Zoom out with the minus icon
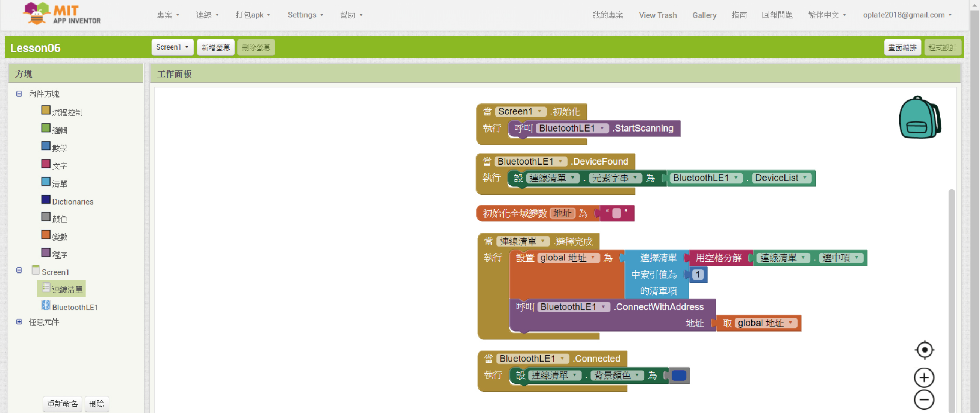The height and width of the screenshot is (413, 980). [x=924, y=400]
